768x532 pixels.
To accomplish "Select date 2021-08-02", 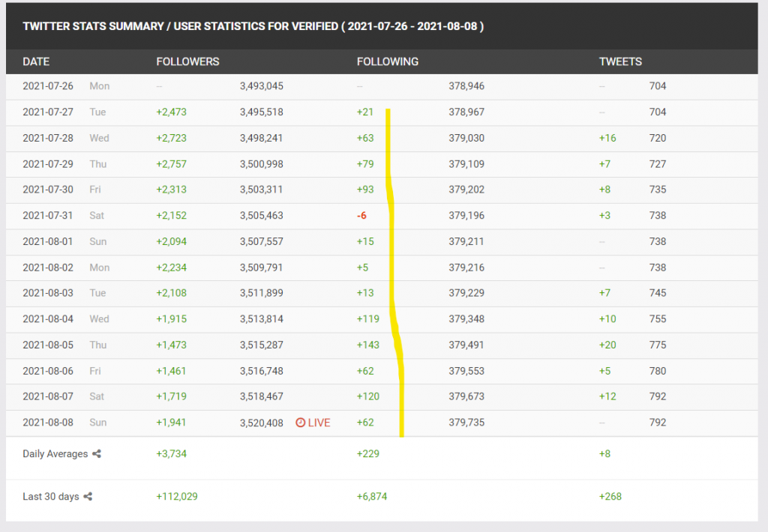I will click(x=47, y=267).
